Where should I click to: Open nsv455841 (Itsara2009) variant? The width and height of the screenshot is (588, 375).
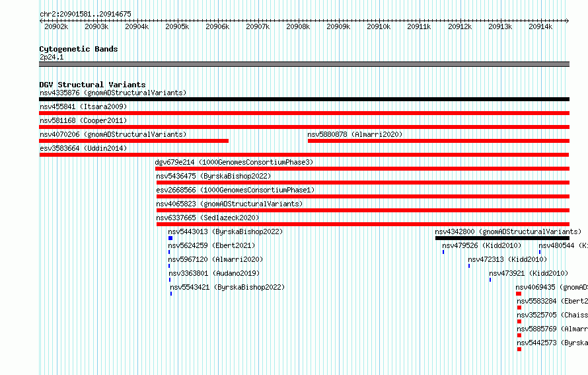click(83, 106)
